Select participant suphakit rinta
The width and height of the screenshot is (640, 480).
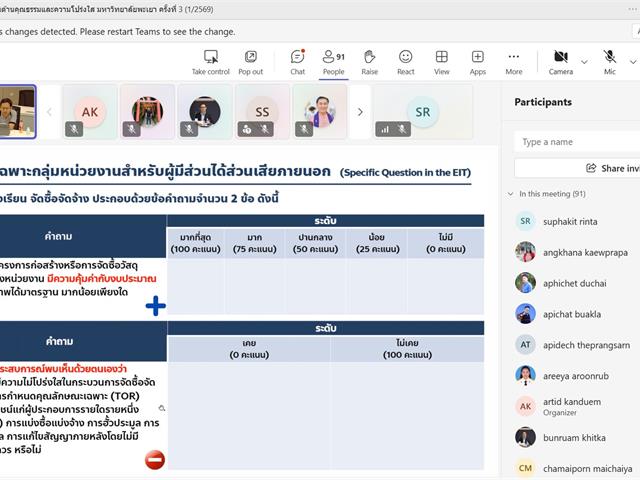pos(573,222)
